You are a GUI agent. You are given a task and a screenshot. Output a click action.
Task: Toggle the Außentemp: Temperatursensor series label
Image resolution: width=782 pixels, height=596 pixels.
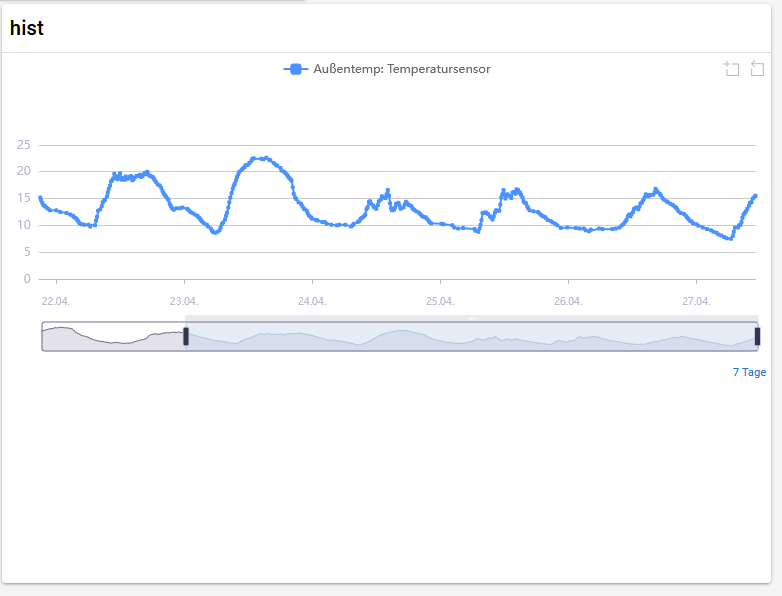[402, 69]
